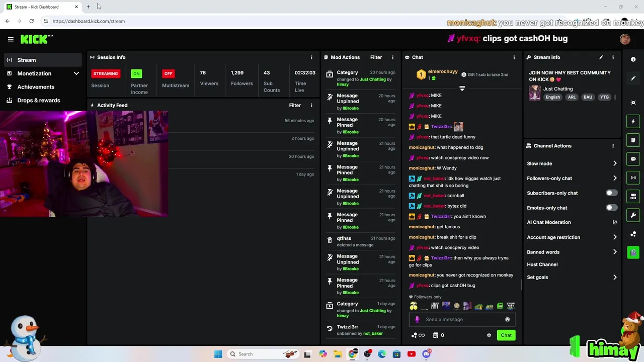Open Mod Actions panel options menu
644x362 pixels.
coord(392,57)
